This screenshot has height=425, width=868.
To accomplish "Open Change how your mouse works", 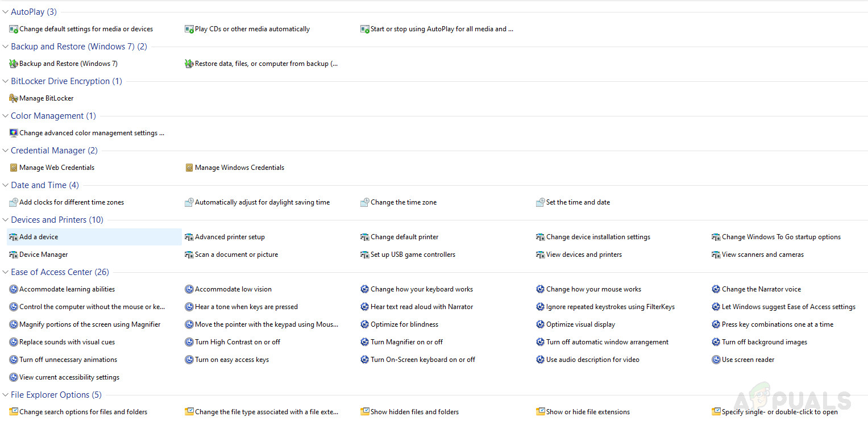I will click(593, 289).
